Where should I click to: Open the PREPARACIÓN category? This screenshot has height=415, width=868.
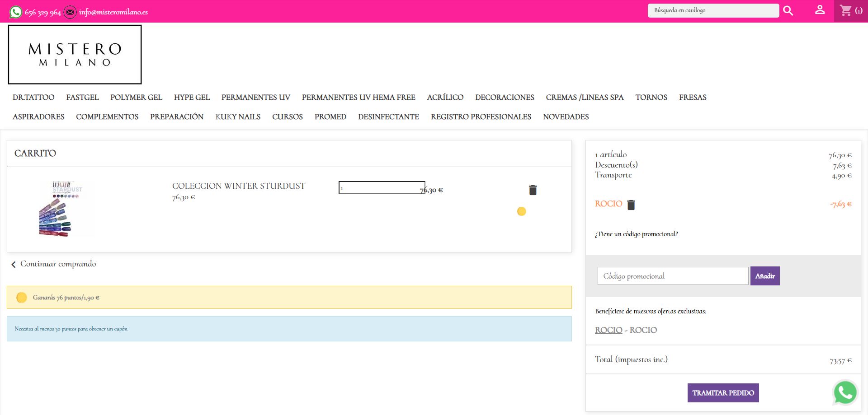[x=177, y=117]
